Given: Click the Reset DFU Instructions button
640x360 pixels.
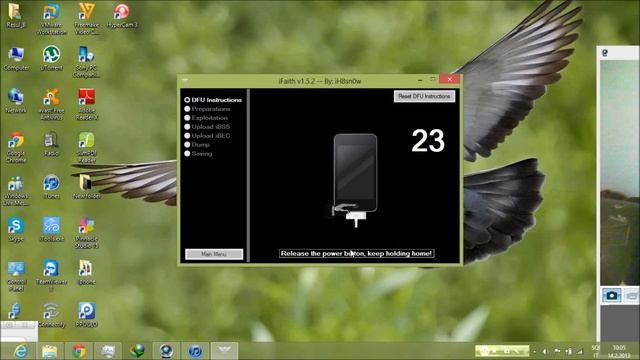Looking at the screenshot, I should pyautogui.click(x=424, y=96).
